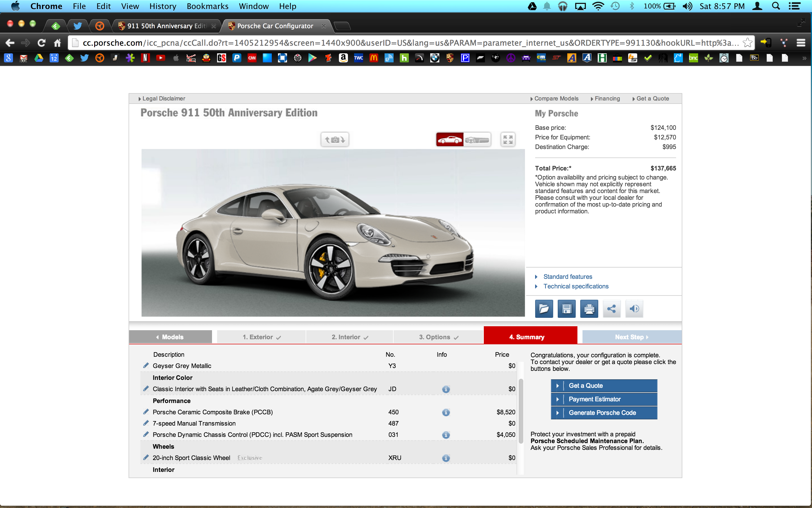Switch to 911 50th Anniversary Edition tab
Image resolution: width=812 pixels, height=508 pixels.
click(x=167, y=26)
